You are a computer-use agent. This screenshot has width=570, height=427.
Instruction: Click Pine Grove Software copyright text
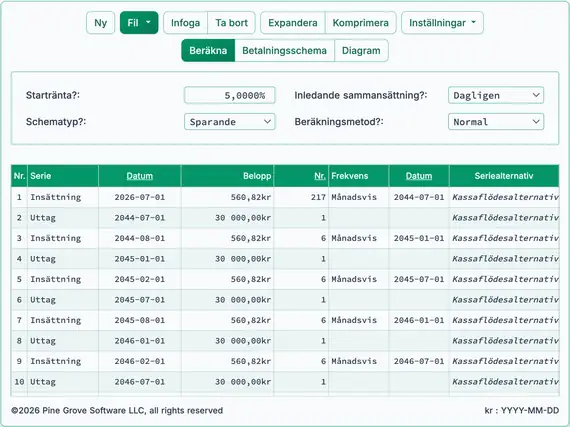(x=117, y=411)
